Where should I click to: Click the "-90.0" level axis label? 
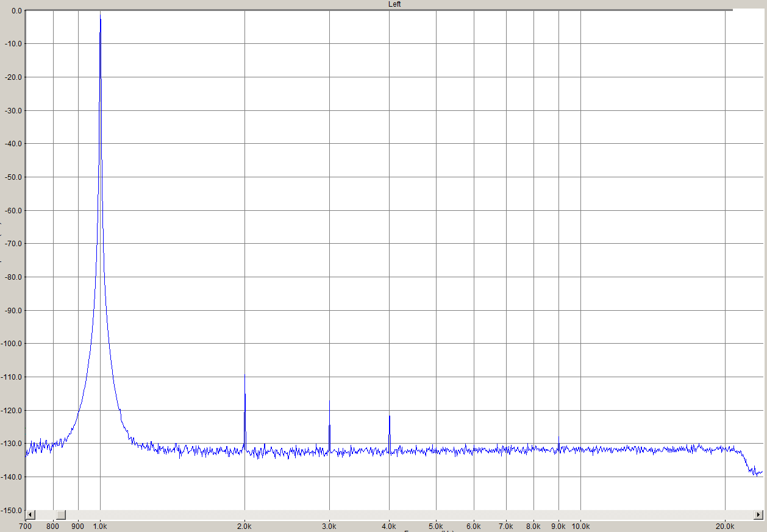[x=13, y=310]
